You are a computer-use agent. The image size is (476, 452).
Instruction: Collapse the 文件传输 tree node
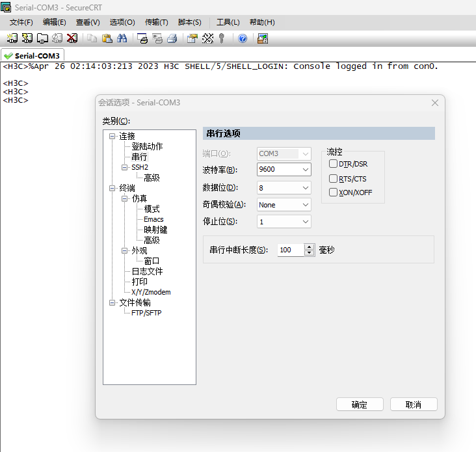coord(112,302)
